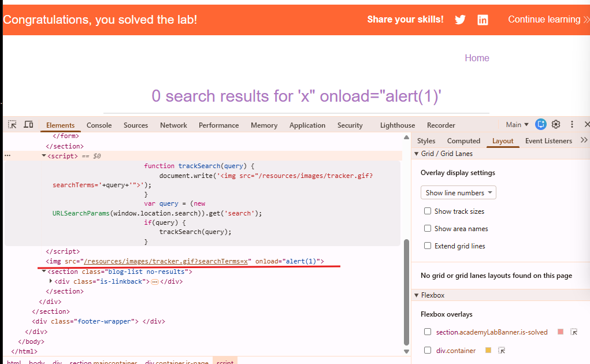The width and height of the screenshot is (590, 364).
Task: Click the Elements panel scroll down arrow
Action: 406,352
